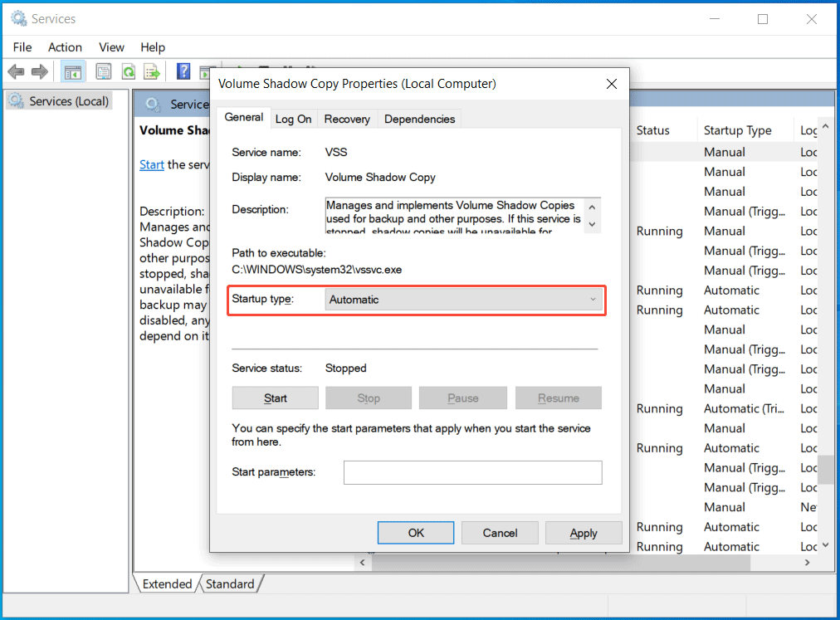
Task: Click inside the Start parameters field
Action: pos(472,472)
